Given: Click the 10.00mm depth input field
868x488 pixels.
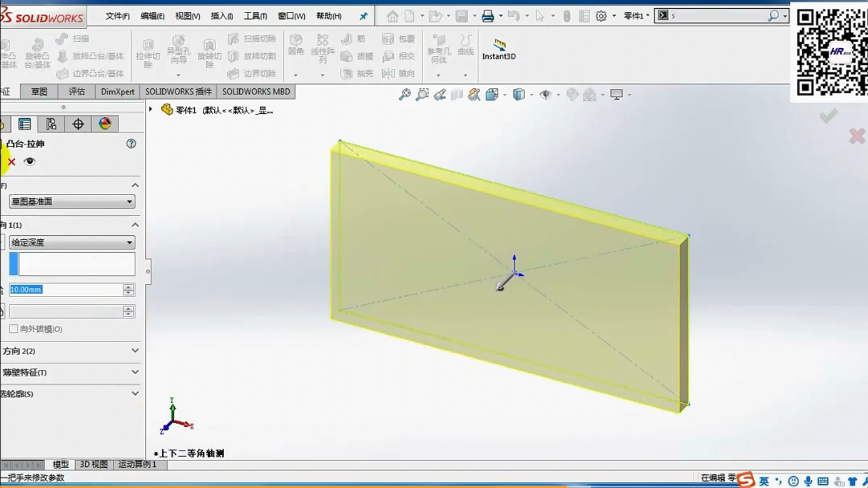Looking at the screenshot, I should point(65,290).
